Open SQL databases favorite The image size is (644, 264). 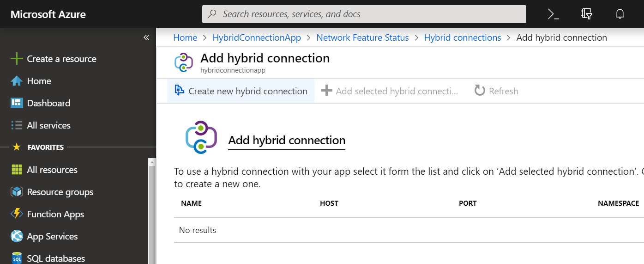(56, 258)
